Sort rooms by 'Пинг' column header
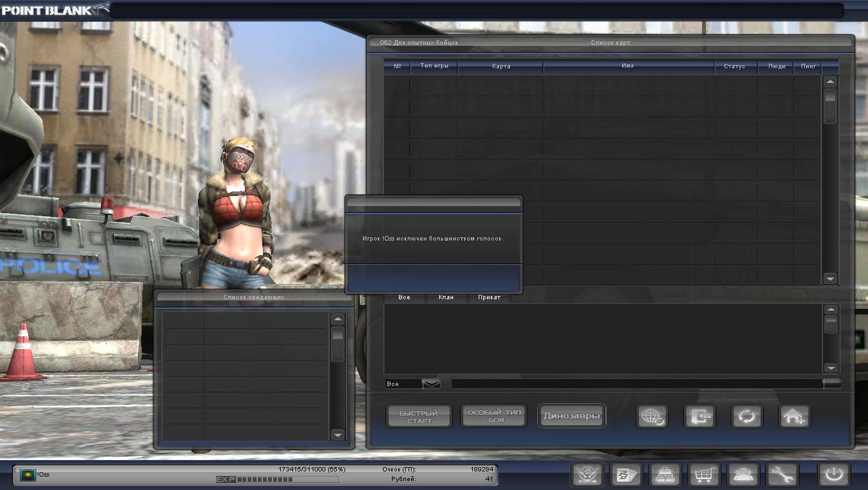Screen dimensions: 868x490 (x=808, y=66)
